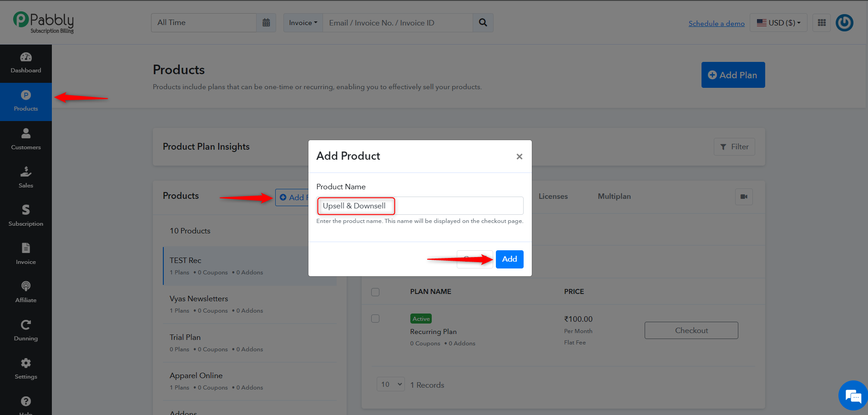The width and height of the screenshot is (868, 415).
Task: Open the Filter button
Action: pos(734,147)
